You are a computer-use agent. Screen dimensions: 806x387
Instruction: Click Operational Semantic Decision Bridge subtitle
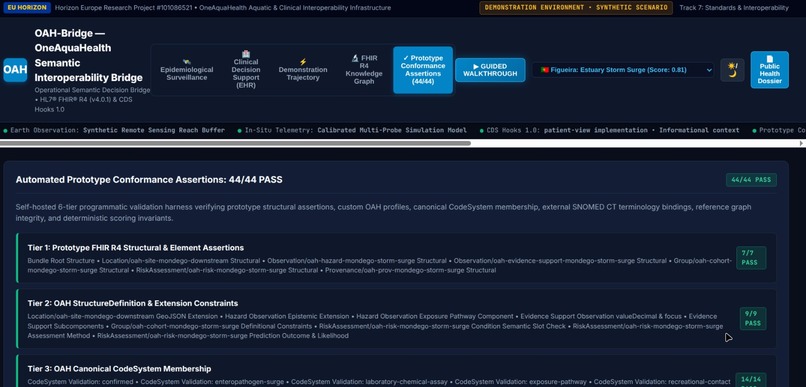(93, 100)
